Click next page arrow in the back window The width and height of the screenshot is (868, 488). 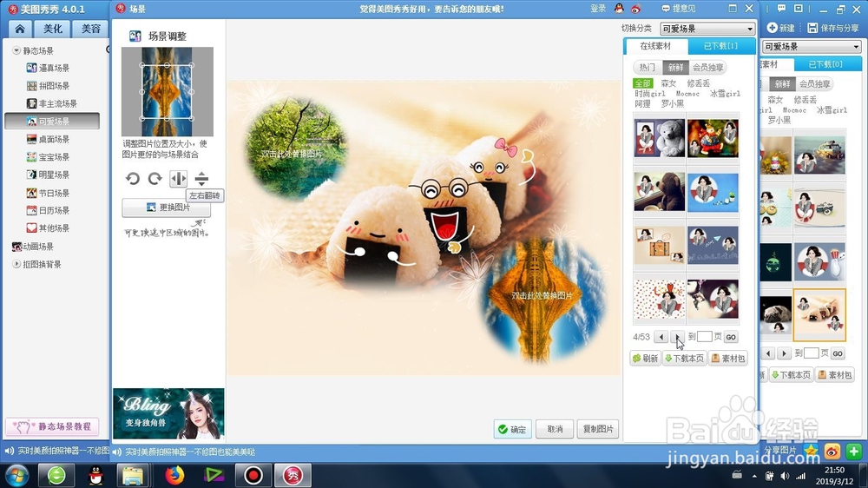pyautogui.click(x=783, y=353)
